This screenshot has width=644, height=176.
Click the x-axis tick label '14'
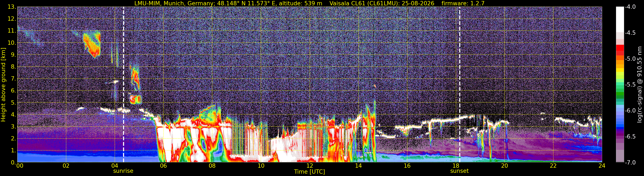click(358, 166)
